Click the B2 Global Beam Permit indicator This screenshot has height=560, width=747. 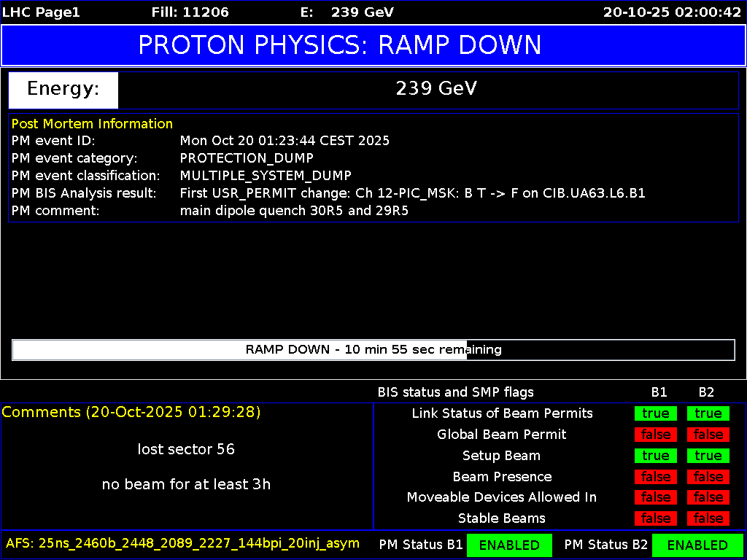point(706,434)
